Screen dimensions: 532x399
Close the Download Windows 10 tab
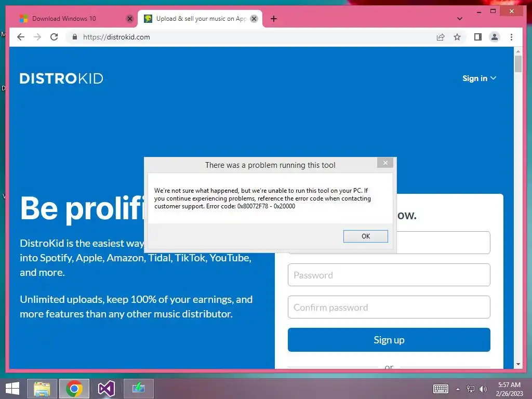point(129,19)
